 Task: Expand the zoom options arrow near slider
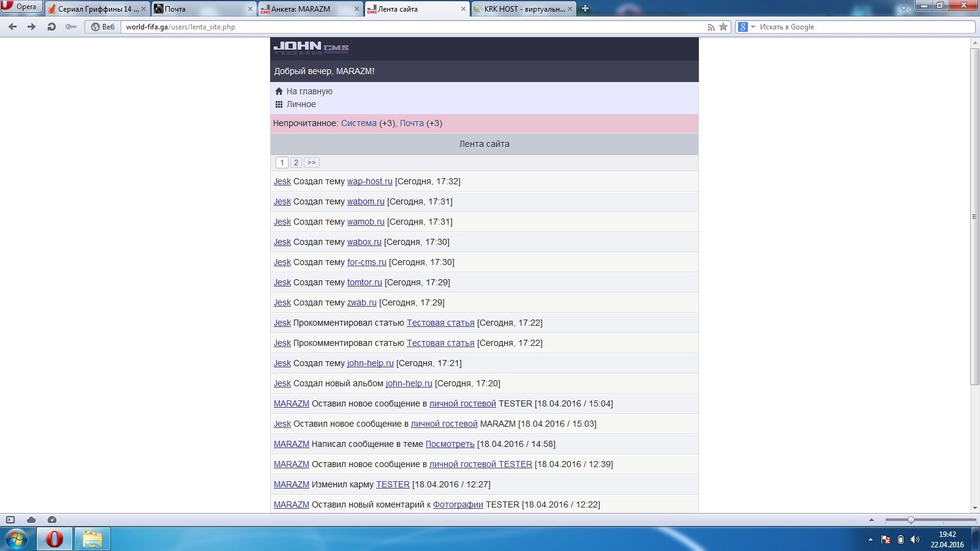tap(872, 520)
